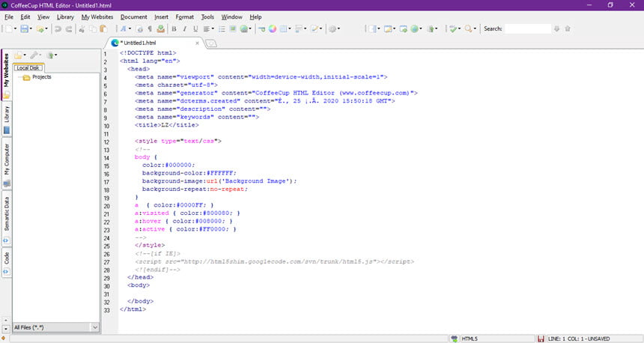Open dropdown arrow beside magnifier icon
The image size is (644, 343).
click(x=476, y=28)
